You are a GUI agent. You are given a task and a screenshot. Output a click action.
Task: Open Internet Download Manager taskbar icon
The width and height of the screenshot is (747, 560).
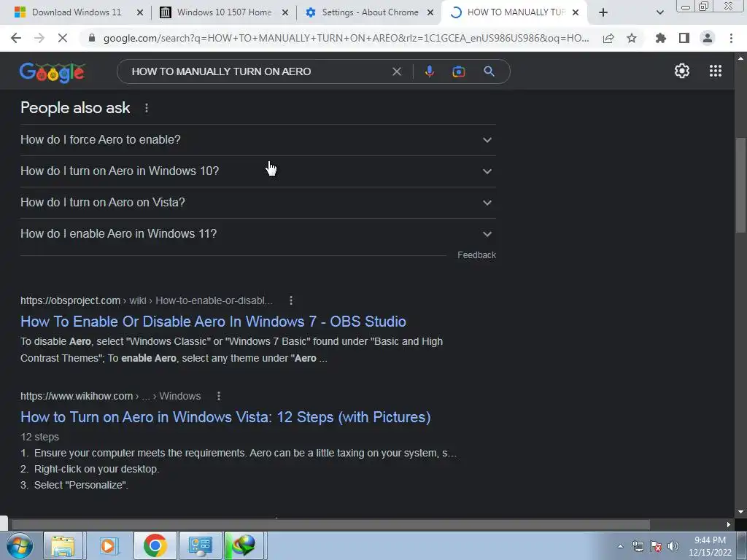click(x=244, y=545)
